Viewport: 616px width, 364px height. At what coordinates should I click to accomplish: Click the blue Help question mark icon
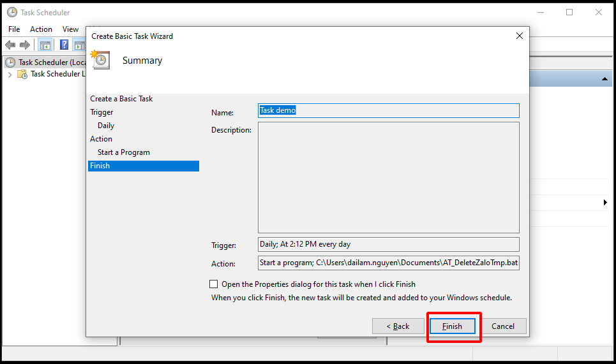64,45
